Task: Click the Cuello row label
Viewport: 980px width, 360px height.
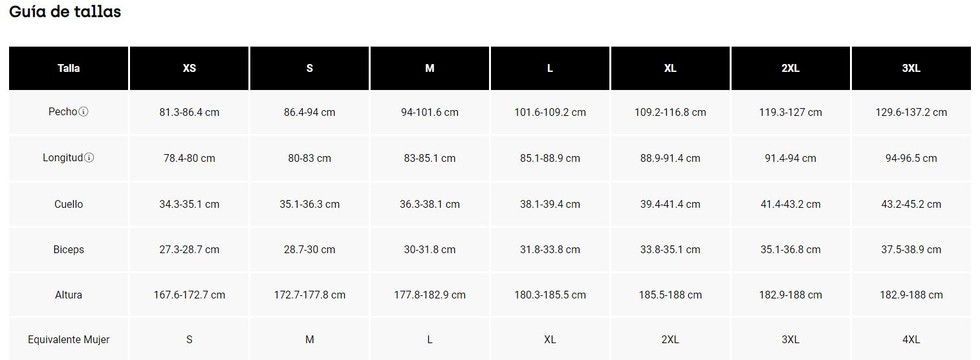Action: click(x=69, y=204)
